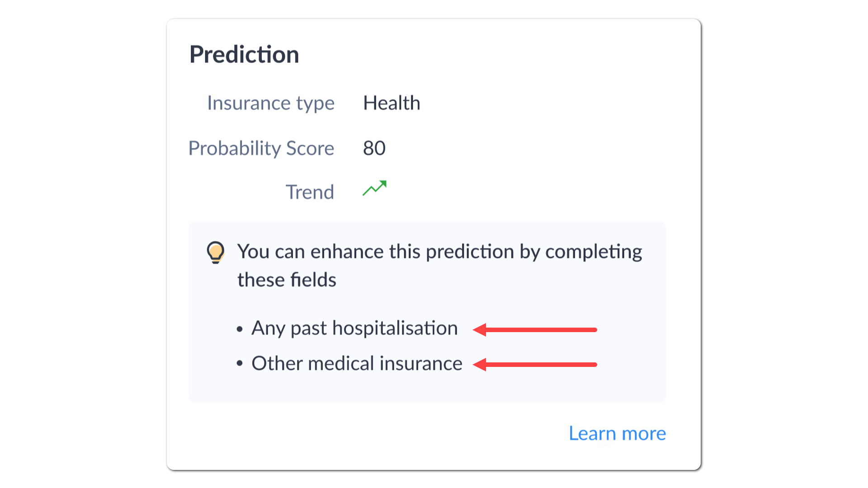Click the bullet before Other medical insurance
868x488 pixels.
(x=240, y=363)
